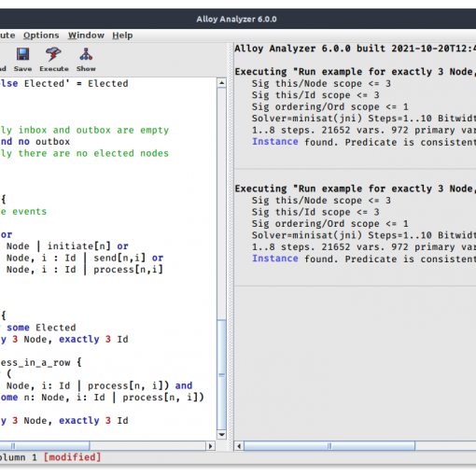Image resolution: width=476 pixels, height=476 pixels.
Task: Click "initiate[n]" in the editor
Action: (78, 246)
